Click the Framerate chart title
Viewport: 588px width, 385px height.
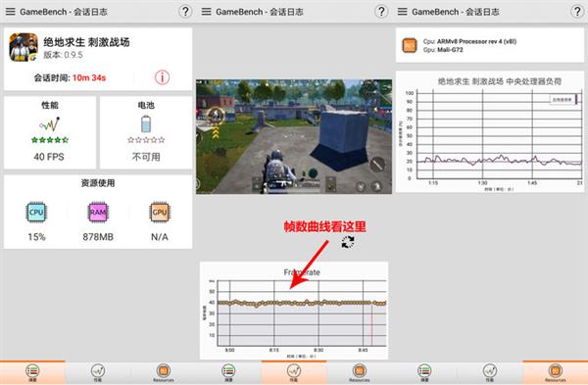pos(302,272)
